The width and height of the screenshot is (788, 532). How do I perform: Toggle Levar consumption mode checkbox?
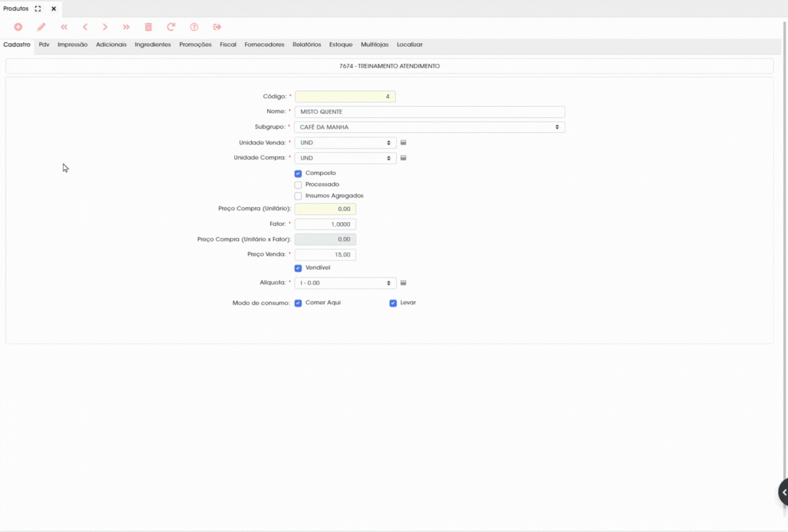point(393,303)
